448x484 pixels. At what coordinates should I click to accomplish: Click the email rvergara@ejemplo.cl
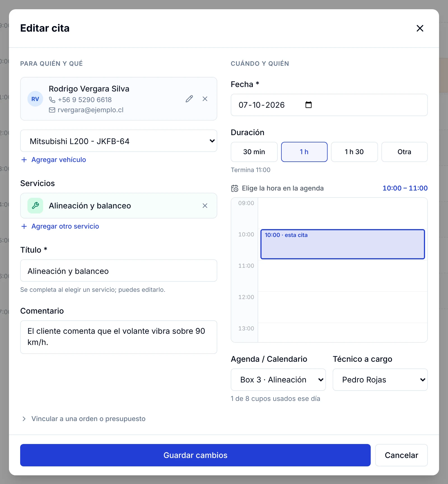(x=90, y=110)
